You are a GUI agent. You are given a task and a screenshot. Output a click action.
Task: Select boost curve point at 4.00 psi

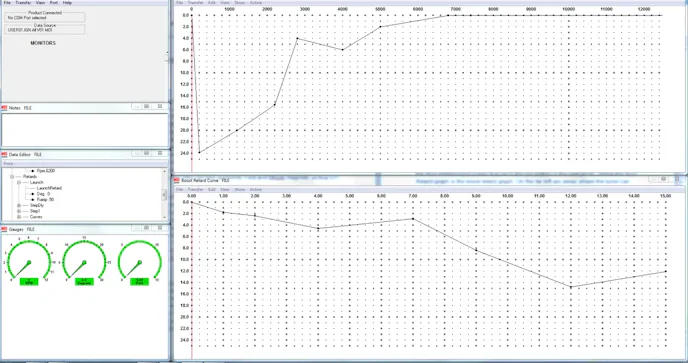point(318,228)
